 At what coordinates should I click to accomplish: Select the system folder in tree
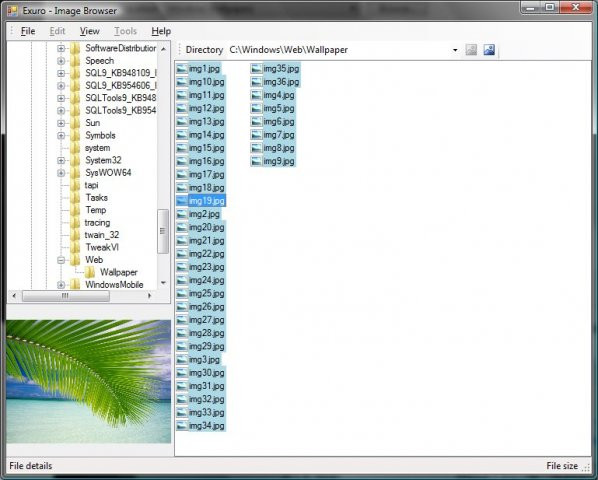click(98, 148)
